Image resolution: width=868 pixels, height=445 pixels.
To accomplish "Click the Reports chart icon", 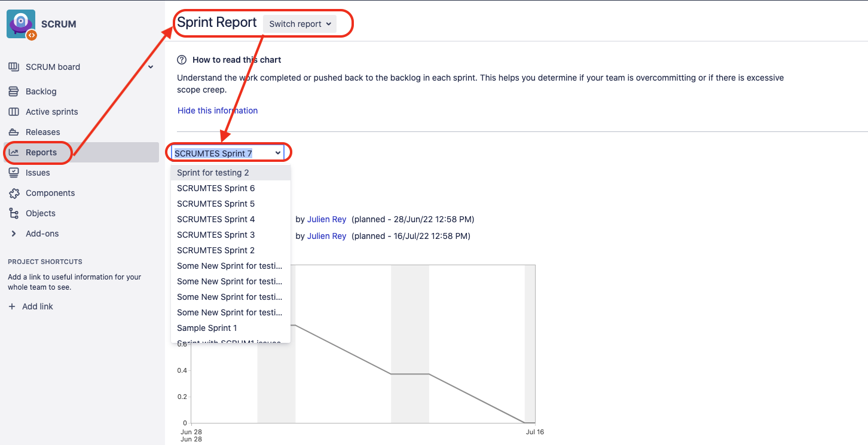I will (x=14, y=152).
